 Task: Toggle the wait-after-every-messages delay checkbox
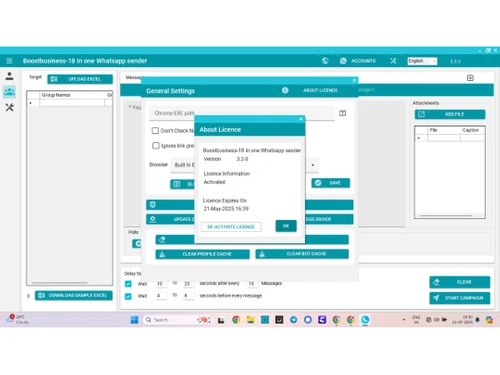[x=128, y=284]
